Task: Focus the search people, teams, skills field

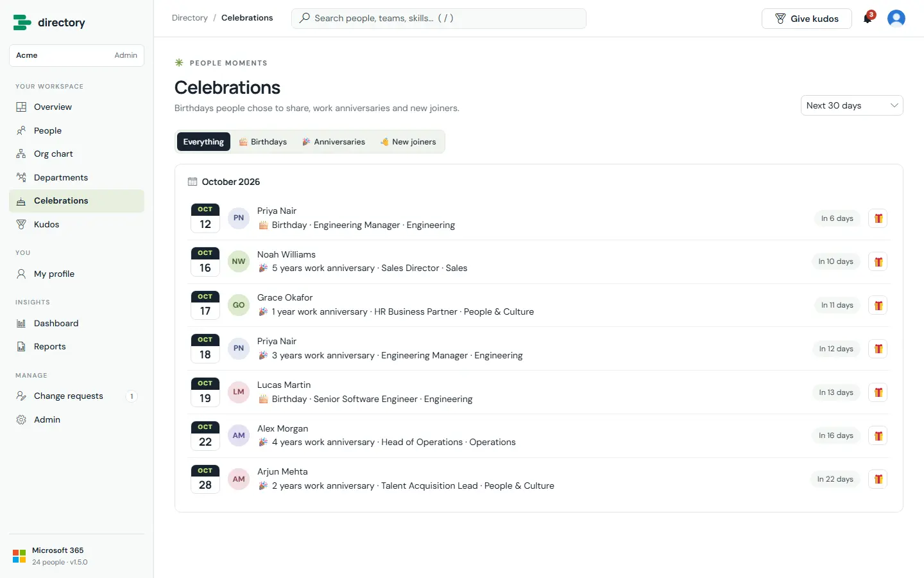Action: [x=439, y=18]
